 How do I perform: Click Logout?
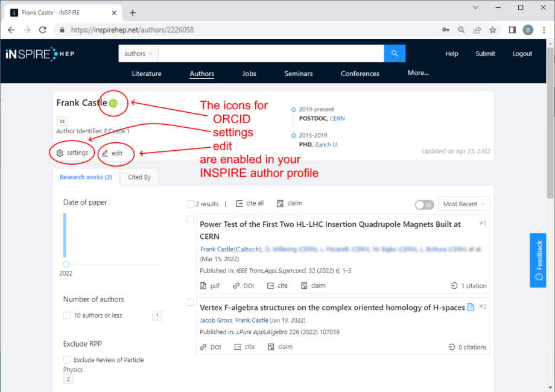(x=522, y=54)
